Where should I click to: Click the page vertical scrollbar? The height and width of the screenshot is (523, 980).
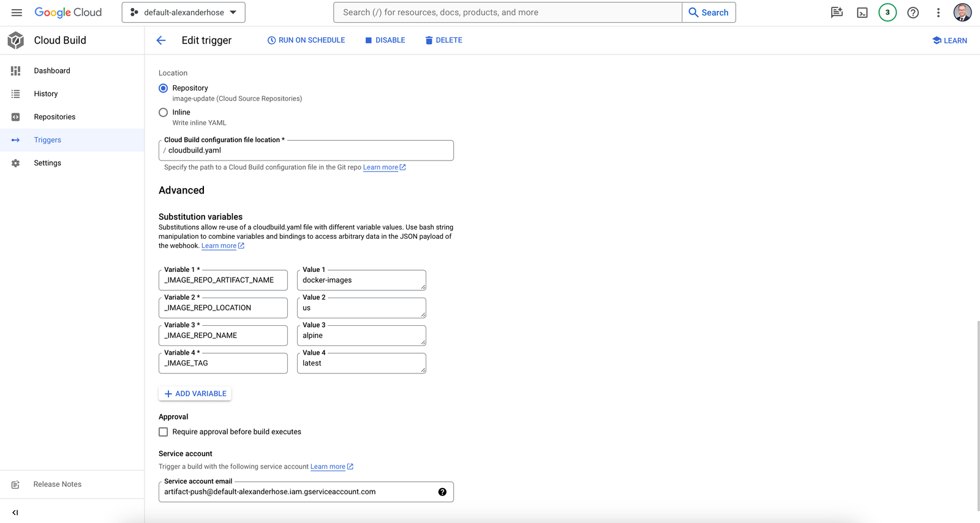click(x=978, y=415)
